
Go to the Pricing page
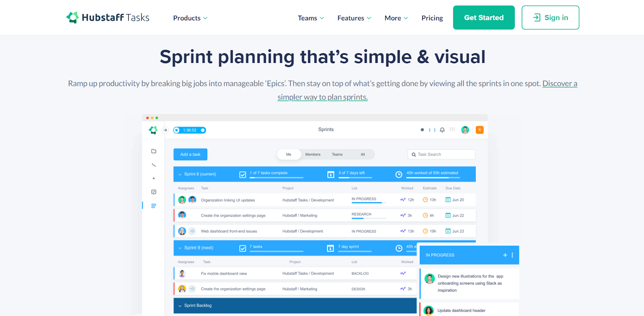click(432, 18)
